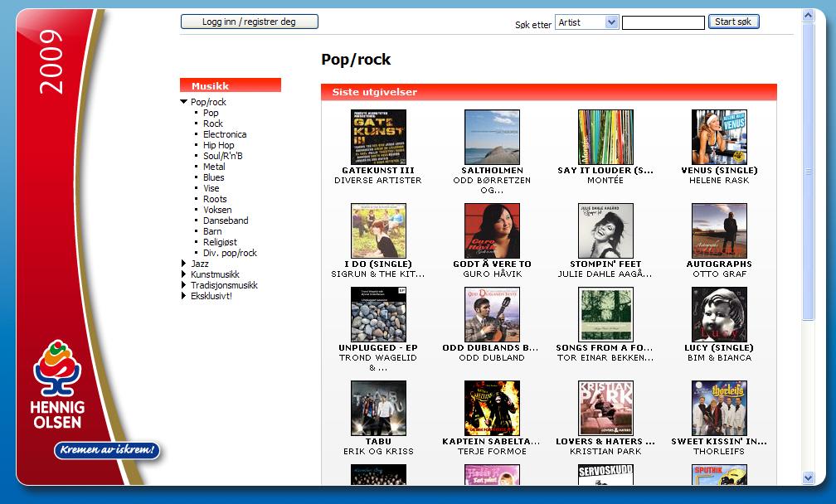Focus the search text field
The height and width of the screenshot is (504, 836).
tap(663, 22)
